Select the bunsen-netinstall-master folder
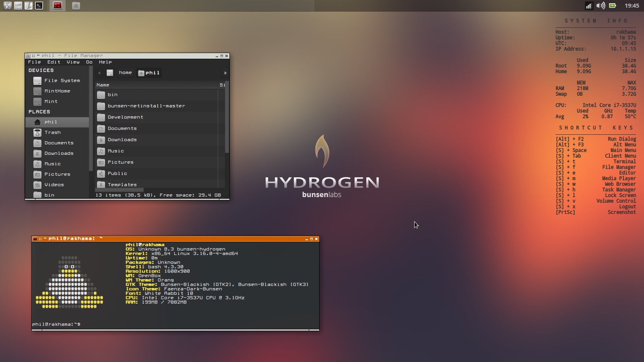Screen dimensions: 644x362 (x=146, y=106)
